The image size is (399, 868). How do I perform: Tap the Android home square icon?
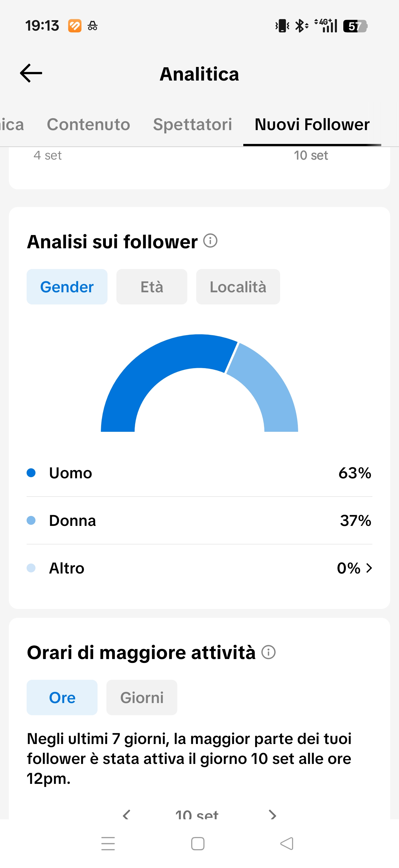pos(198,843)
